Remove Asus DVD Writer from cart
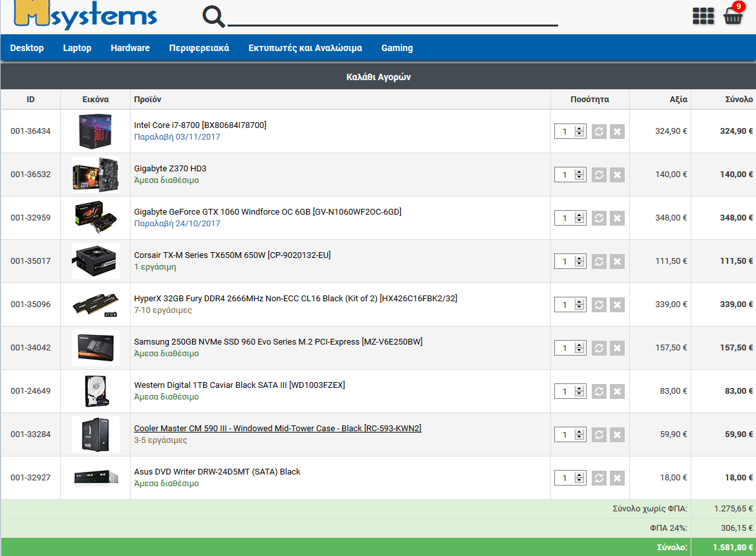Screen dimensions: 756x556 tap(617, 478)
